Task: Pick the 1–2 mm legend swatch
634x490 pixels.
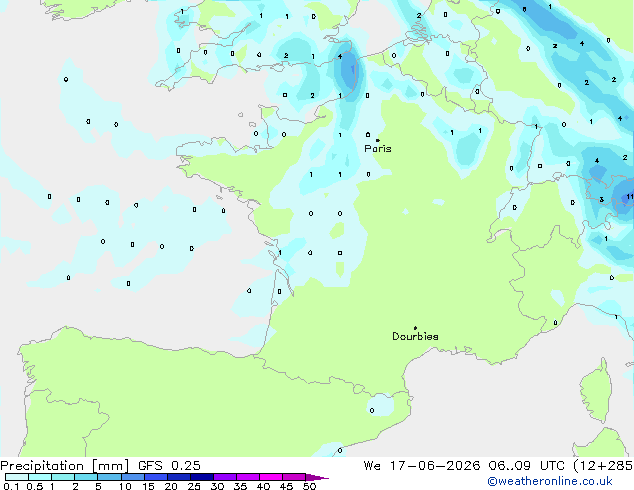Action: click(63, 477)
